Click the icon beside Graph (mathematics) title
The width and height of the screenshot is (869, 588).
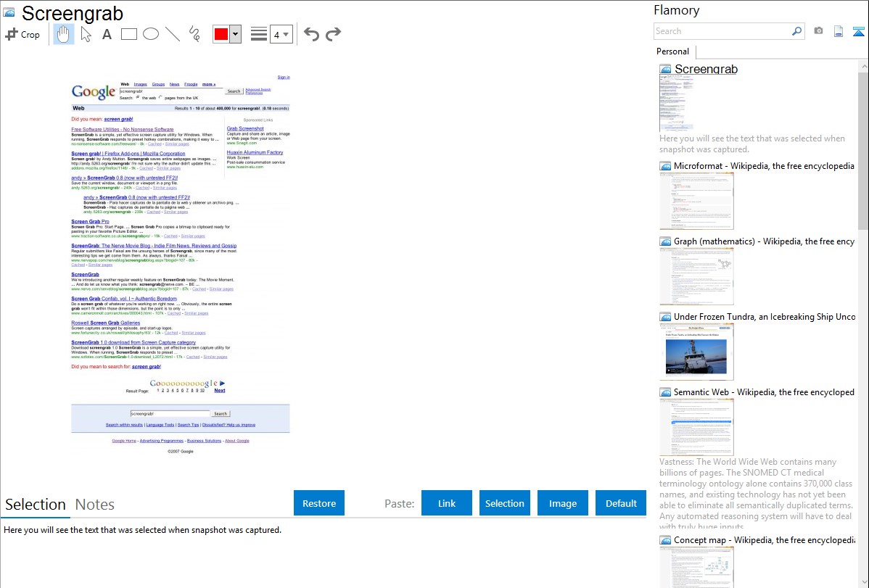tap(666, 241)
